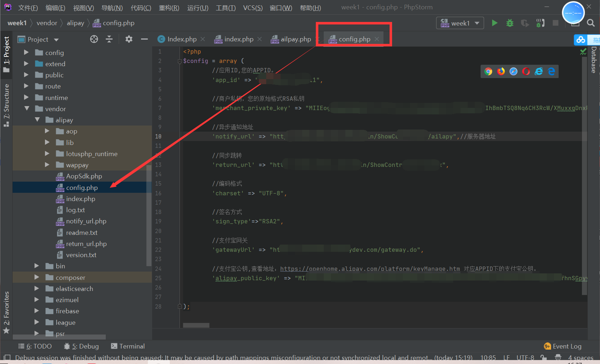Open readme.txt file

coord(82,233)
